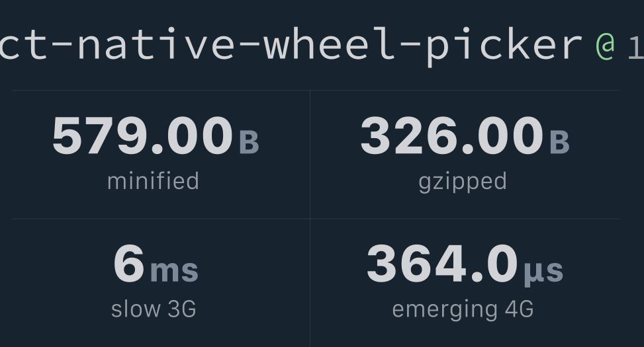Click the slow 3G label

(154, 309)
